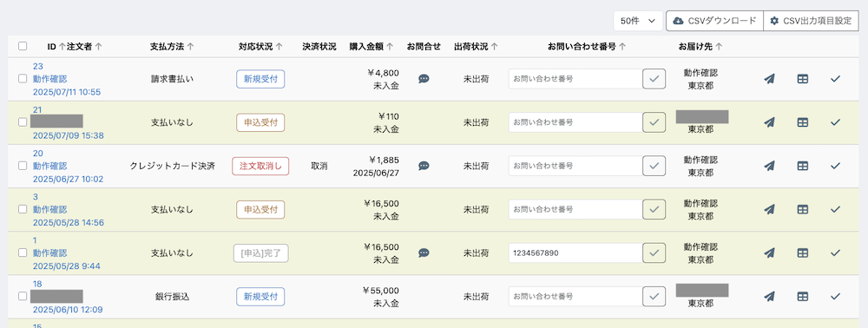Expand the 50件 page size dropdown
Screen dimensions: 868x328
(638, 21)
